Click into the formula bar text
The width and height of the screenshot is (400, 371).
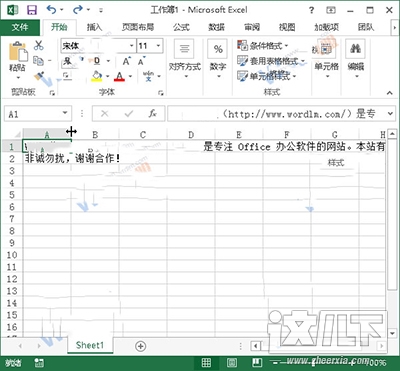[276, 114]
